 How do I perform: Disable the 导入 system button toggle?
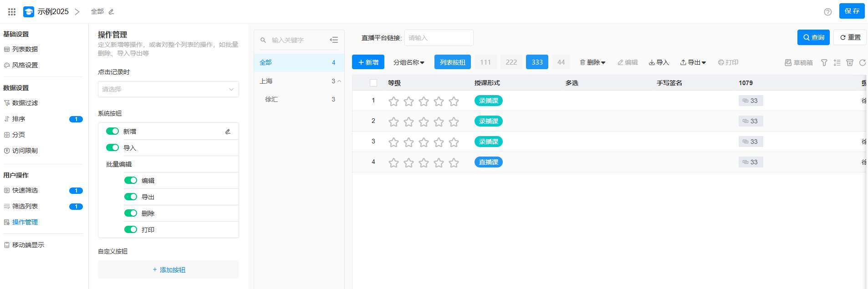coord(112,147)
